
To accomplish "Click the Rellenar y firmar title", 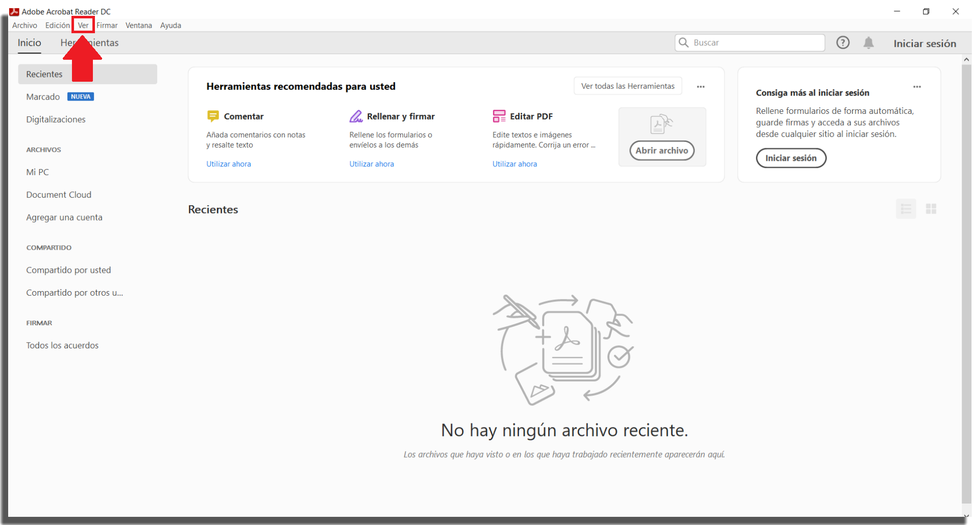I will click(401, 116).
